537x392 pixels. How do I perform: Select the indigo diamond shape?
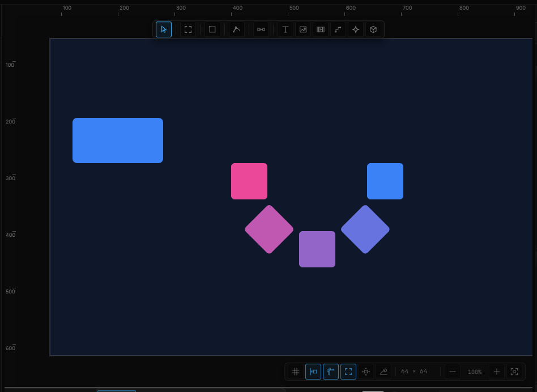point(365,229)
